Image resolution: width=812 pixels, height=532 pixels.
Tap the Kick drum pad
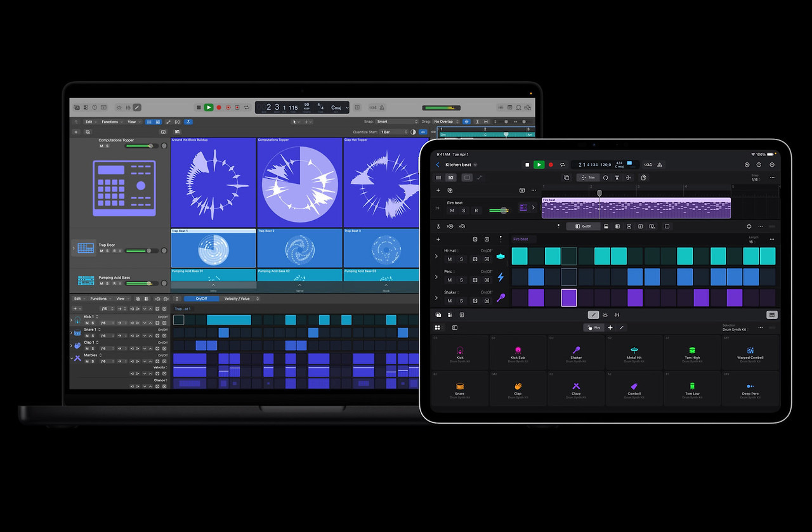(460, 353)
